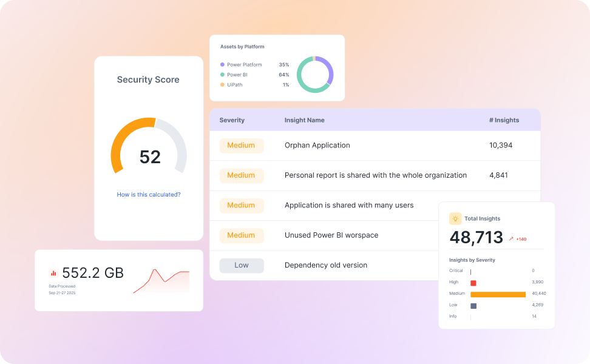Select the teal Power BI legend dot
This screenshot has height=364, width=590.
click(x=222, y=74)
